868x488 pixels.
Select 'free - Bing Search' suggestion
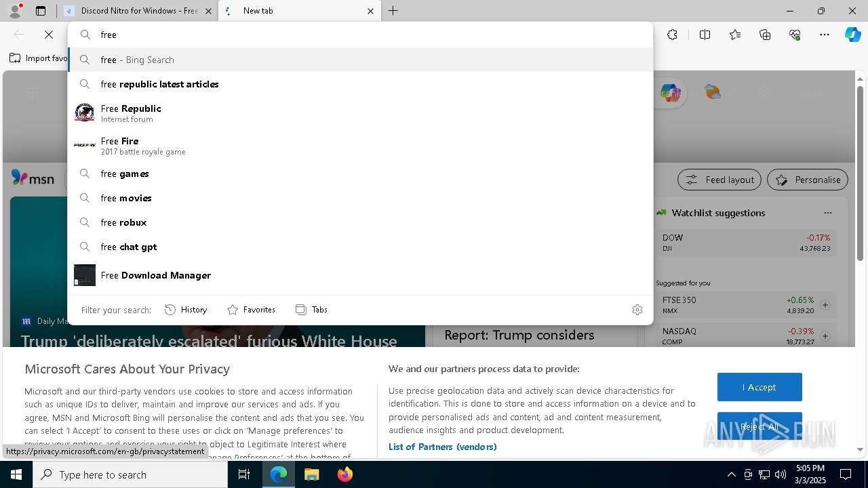[x=360, y=60]
